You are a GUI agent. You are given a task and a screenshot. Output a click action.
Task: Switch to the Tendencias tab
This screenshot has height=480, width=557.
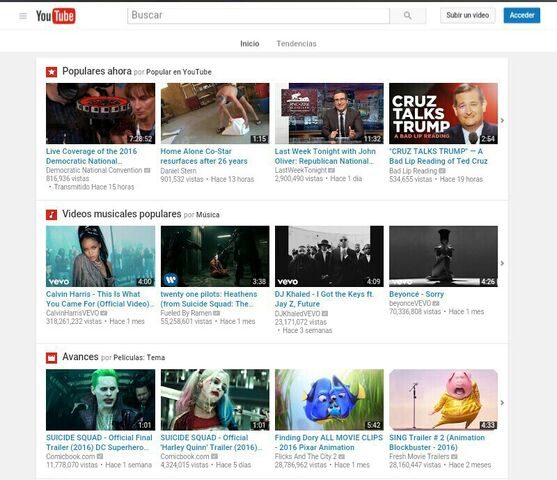pyautogui.click(x=297, y=44)
